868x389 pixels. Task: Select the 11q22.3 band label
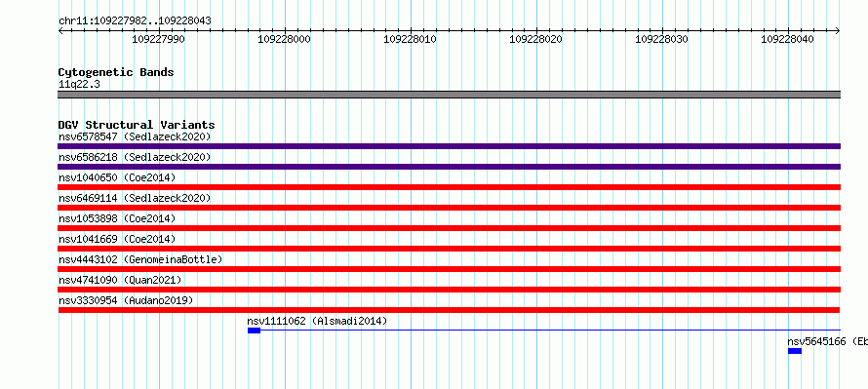coord(79,85)
